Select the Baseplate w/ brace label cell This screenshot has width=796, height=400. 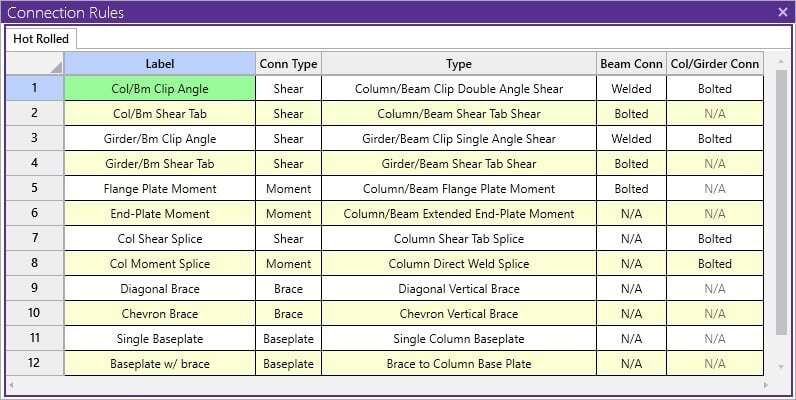[x=160, y=364]
